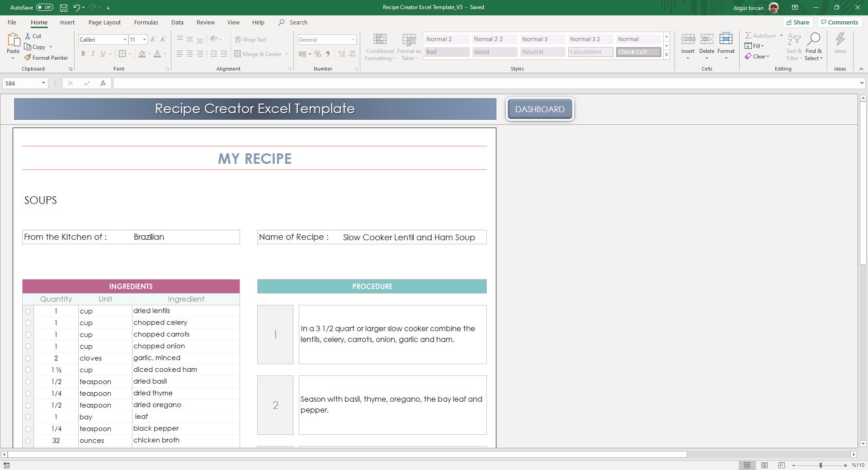Select the radio button next to dried lentils

click(29, 311)
